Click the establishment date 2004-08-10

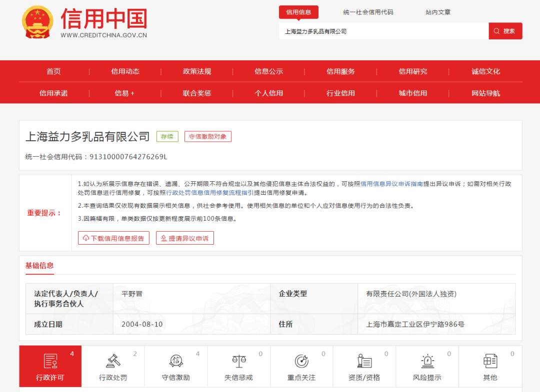click(x=142, y=324)
